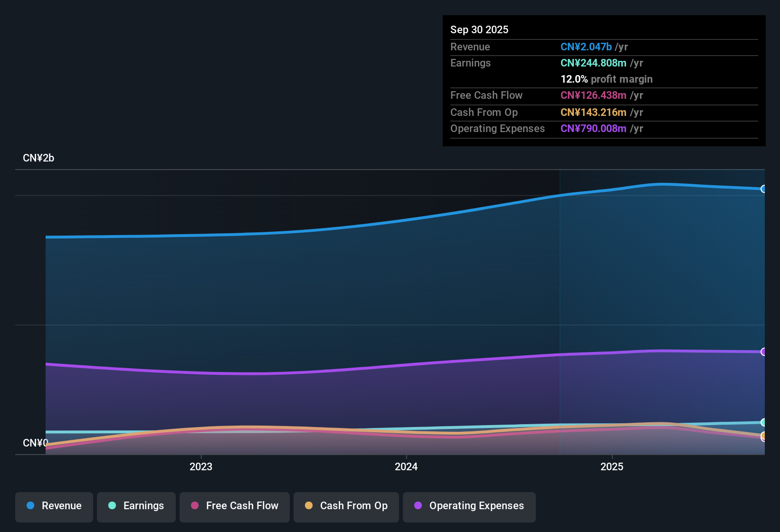Image resolution: width=780 pixels, height=532 pixels.
Task: Click the purple Operating Expenses legend dot
Action: pos(418,506)
